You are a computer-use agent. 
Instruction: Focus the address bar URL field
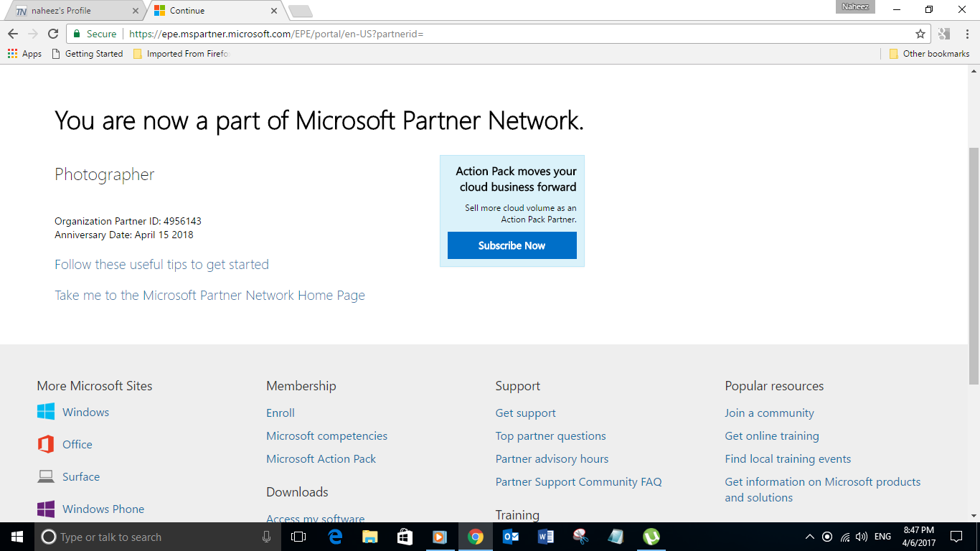[517, 34]
